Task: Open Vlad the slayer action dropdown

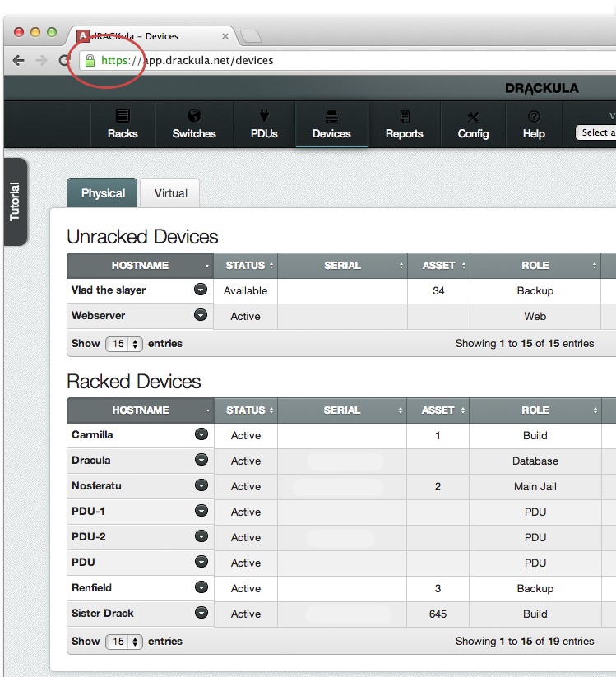Action: click(x=201, y=290)
